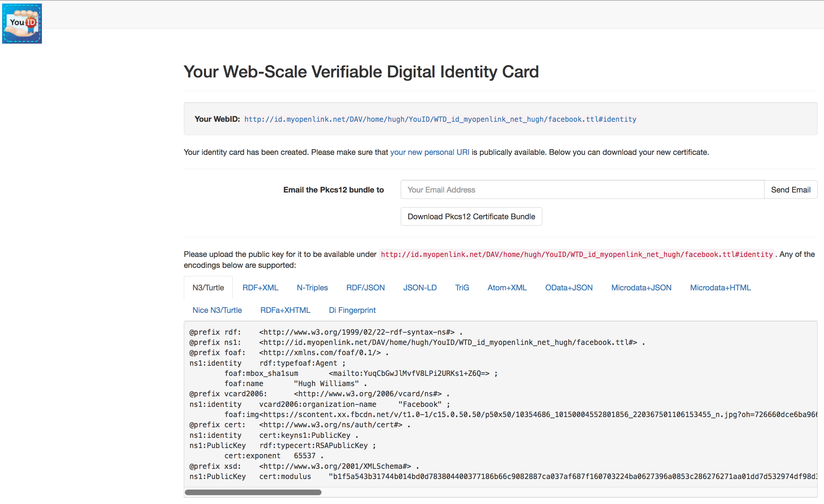Focus the Your Email Address field
The image size is (824, 504).
[582, 190]
